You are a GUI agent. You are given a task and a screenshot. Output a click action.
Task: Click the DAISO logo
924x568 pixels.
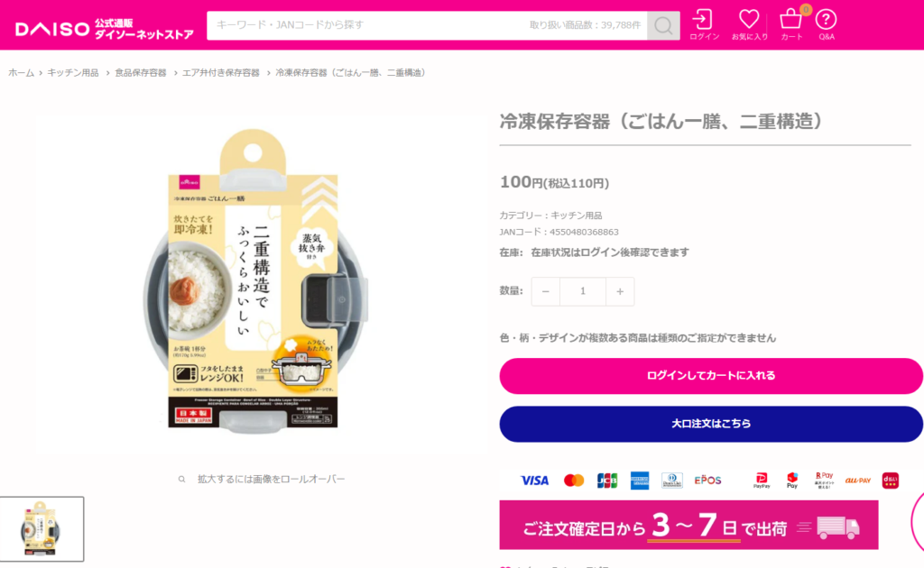(x=105, y=28)
